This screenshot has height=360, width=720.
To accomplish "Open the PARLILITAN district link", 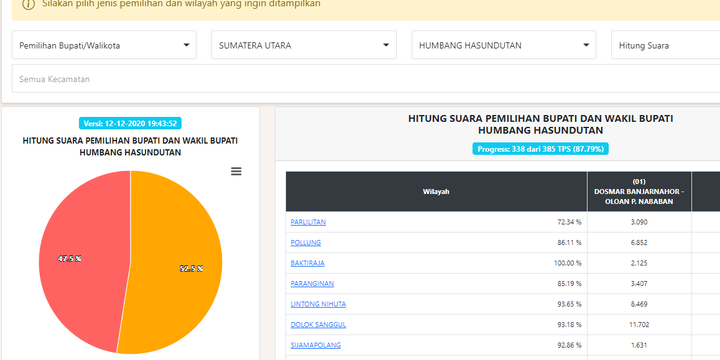I will (308, 222).
